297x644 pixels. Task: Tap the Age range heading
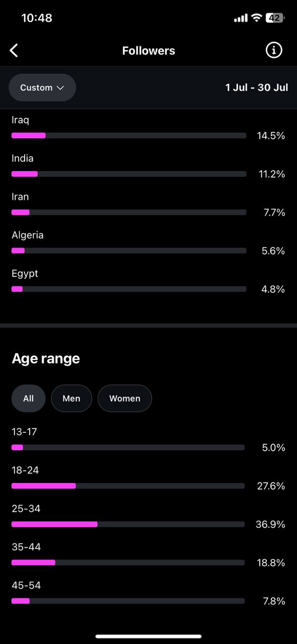tap(46, 359)
